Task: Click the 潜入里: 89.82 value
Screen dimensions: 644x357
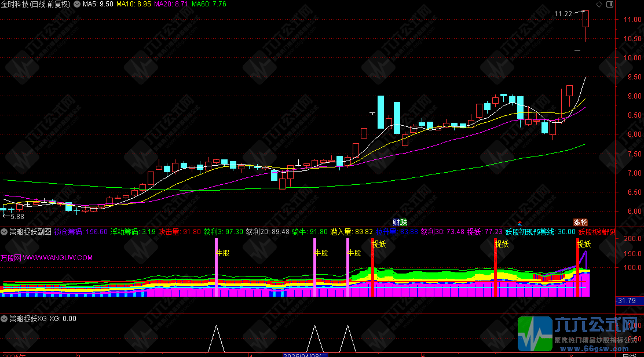Action: point(352,232)
